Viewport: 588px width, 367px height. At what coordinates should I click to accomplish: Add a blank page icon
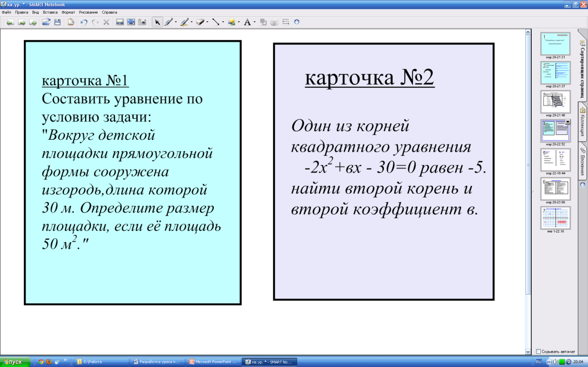click(x=33, y=22)
